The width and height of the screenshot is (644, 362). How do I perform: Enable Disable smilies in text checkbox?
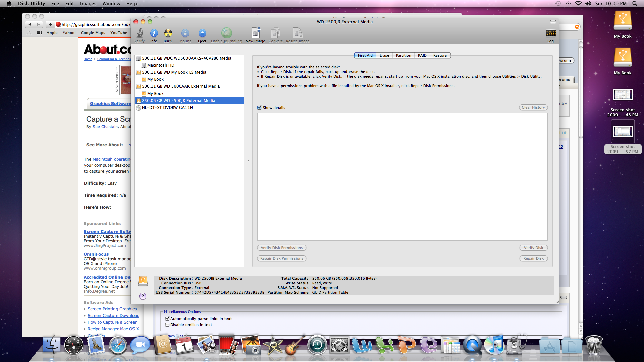pos(167,325)
